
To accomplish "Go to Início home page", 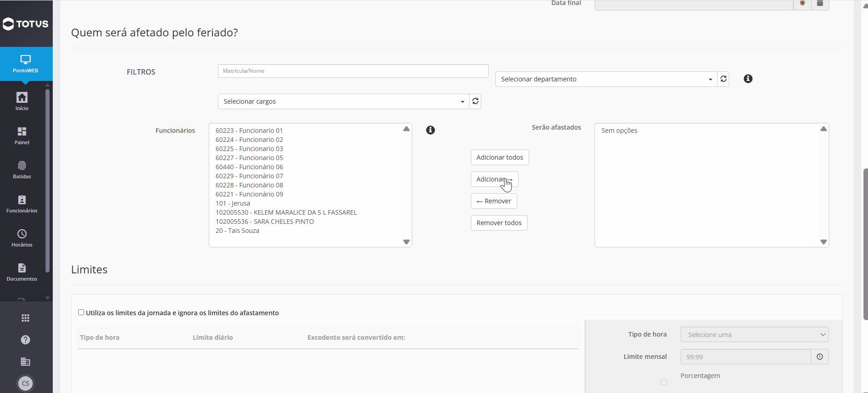I will click(x=22, y=101).
